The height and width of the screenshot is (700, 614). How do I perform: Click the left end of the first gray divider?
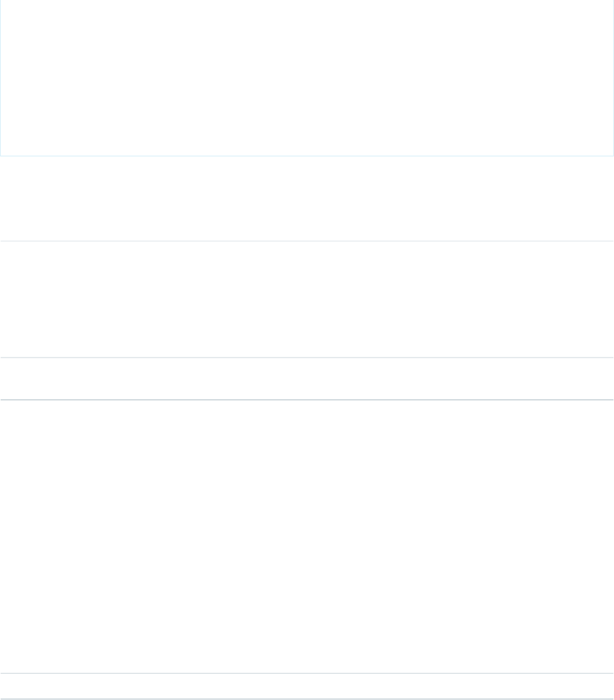(2, 241)
